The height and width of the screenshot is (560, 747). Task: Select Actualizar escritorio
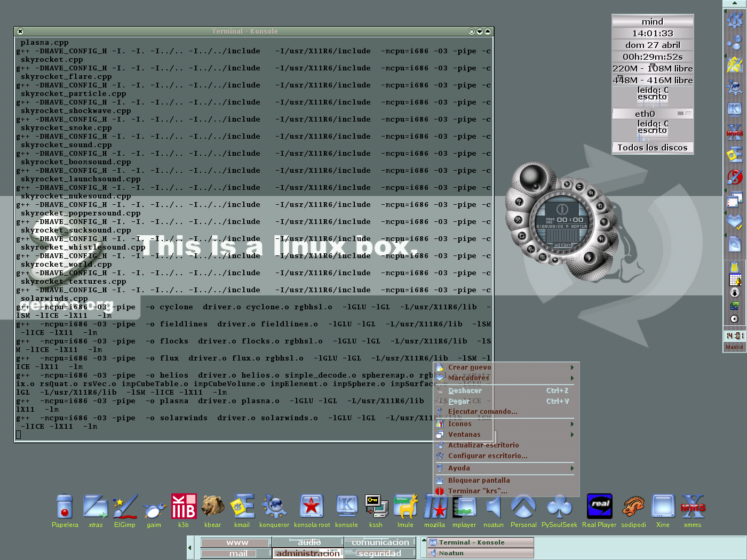[x=506, y=445]
